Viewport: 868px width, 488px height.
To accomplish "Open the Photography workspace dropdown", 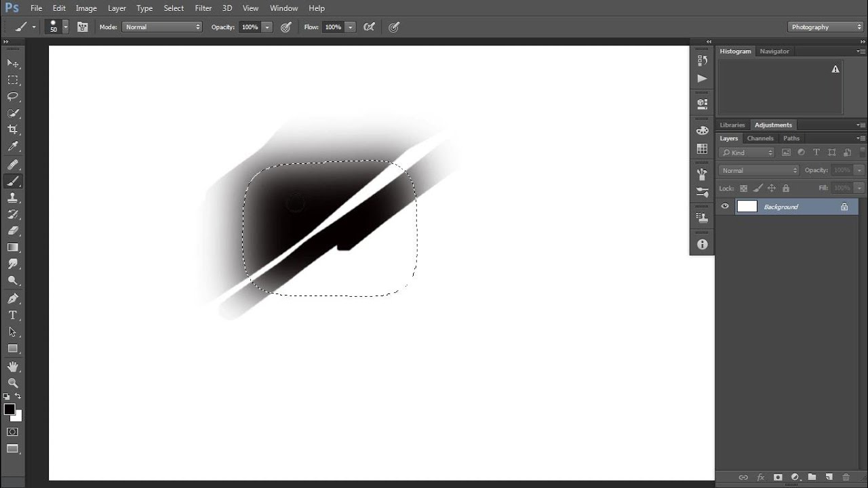I will click(825, 27).
